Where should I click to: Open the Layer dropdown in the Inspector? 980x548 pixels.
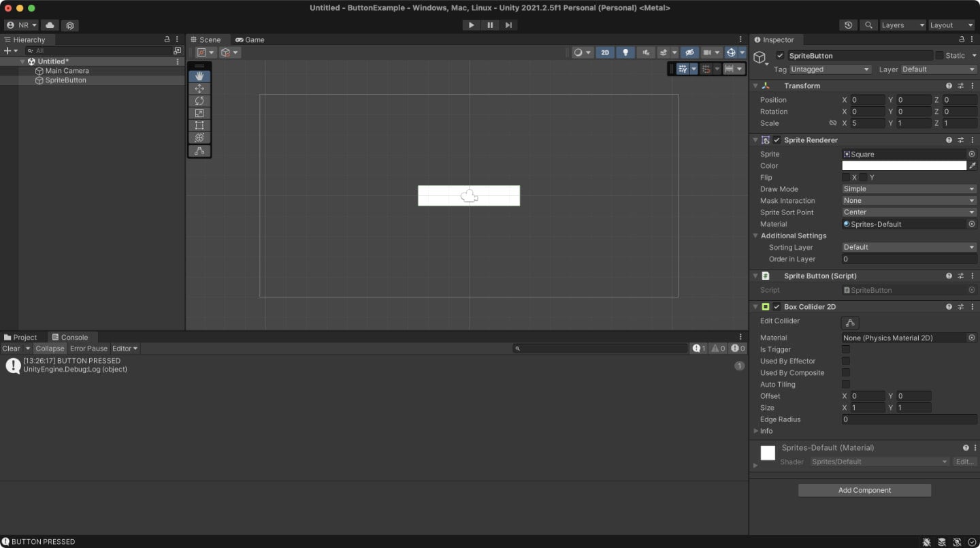pos(938,69)
